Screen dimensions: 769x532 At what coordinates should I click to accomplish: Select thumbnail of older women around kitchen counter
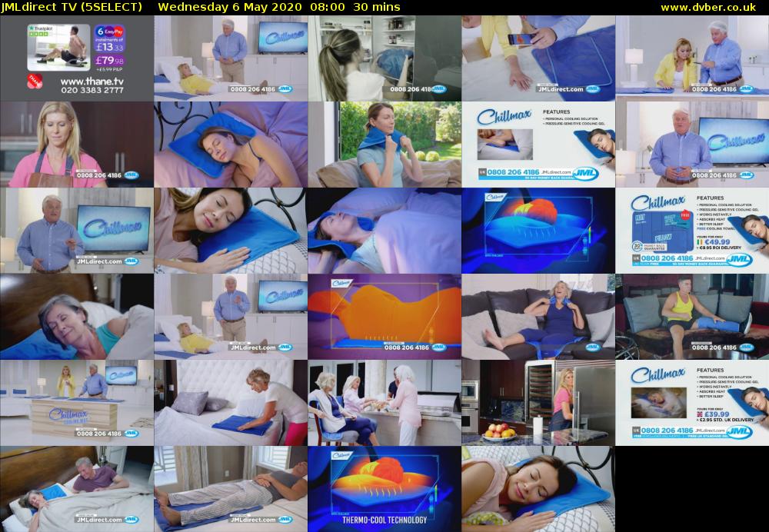coord(384,403)
